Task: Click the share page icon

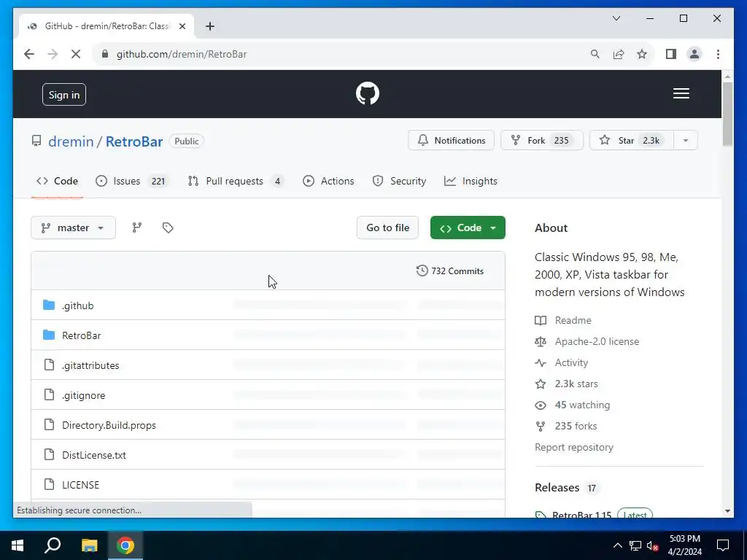Action: tap(619, 54)
